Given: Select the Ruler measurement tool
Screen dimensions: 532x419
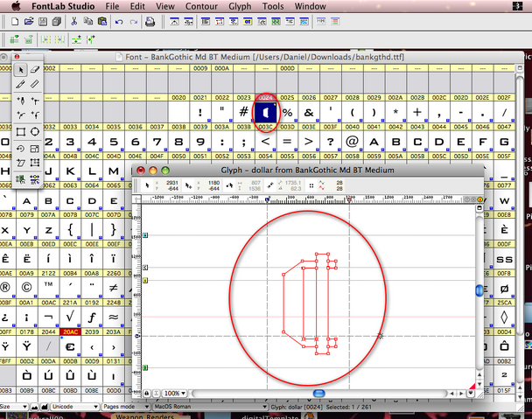Looking at the screenshot, I should [35, 83].
